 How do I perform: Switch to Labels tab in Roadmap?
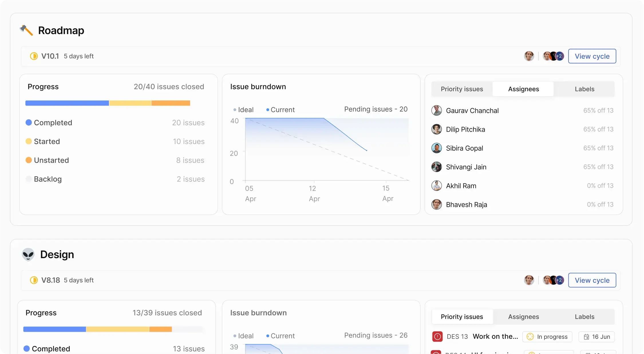[x=584, y=89]
